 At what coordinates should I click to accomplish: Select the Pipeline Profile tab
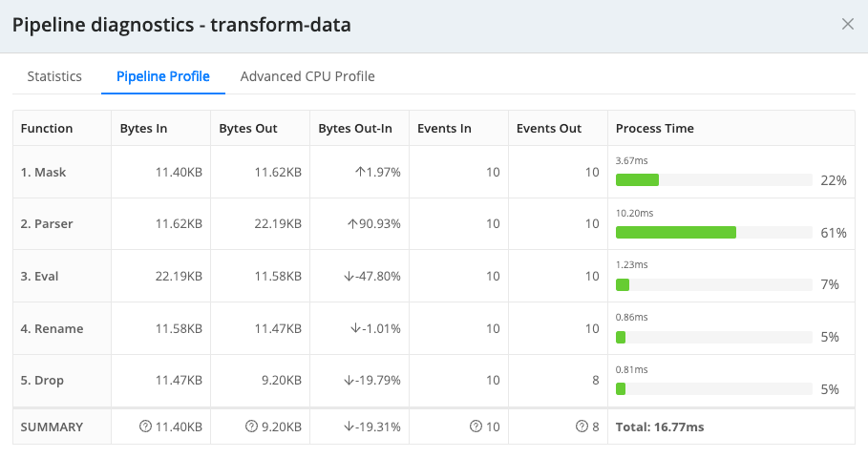point(162,76)
